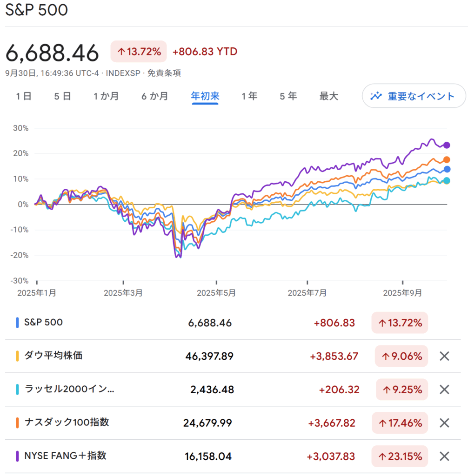Switch chart to 1年 range

249,96
